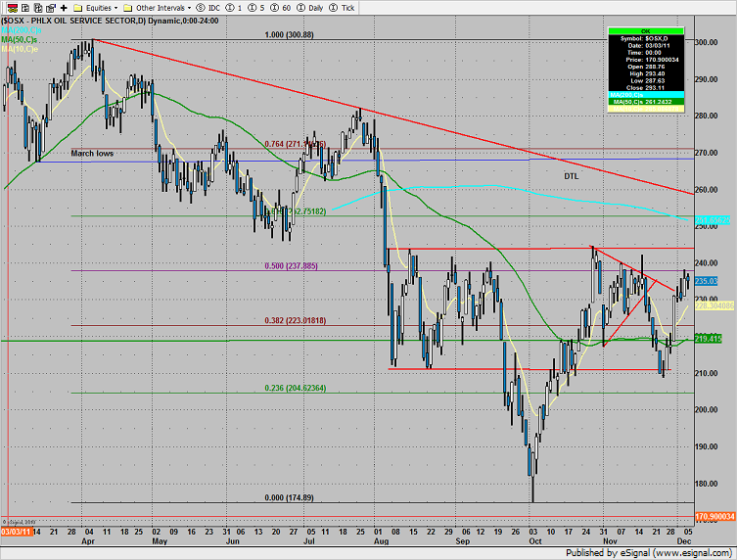Click the Equities folder icon

(78, 6)
